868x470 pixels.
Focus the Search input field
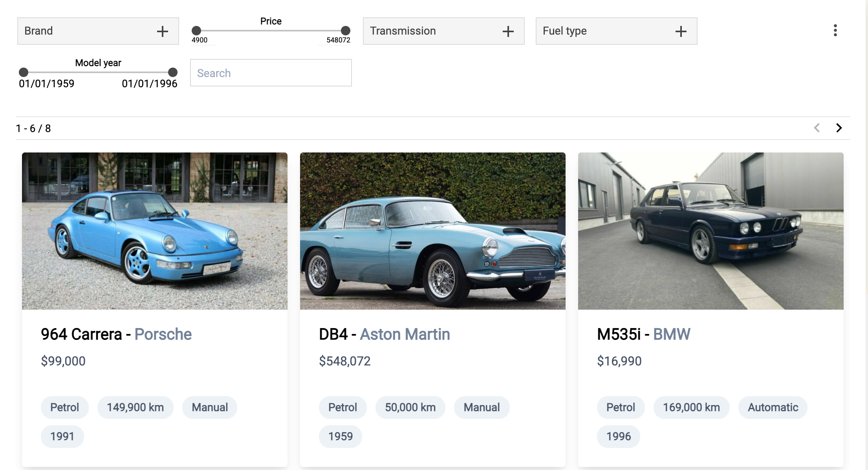[271, 73]
